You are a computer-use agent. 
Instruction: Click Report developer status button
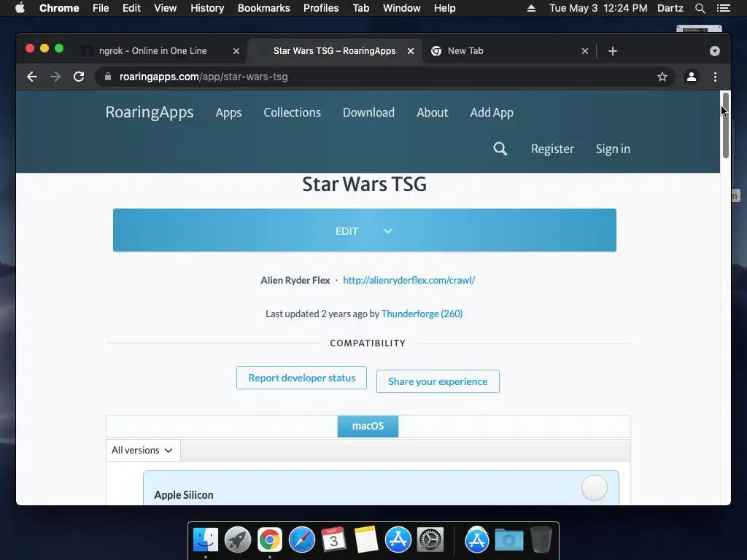coord(301,378)
